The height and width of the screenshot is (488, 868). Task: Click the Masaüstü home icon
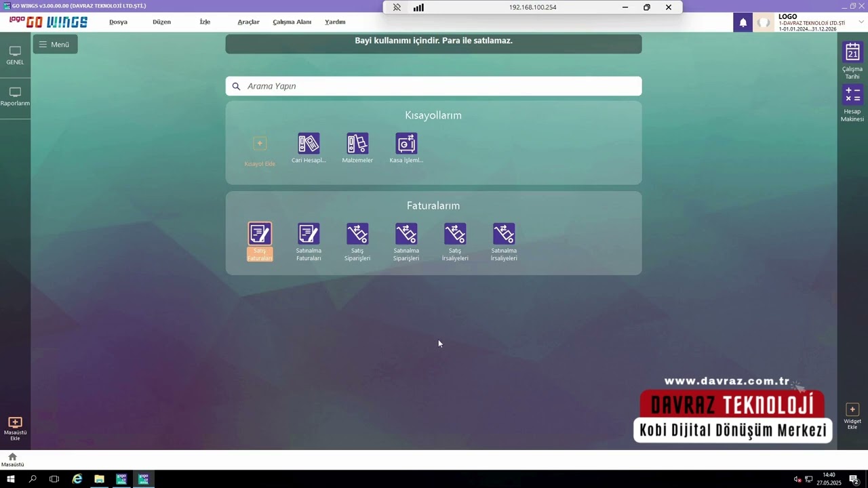[12, 457]
